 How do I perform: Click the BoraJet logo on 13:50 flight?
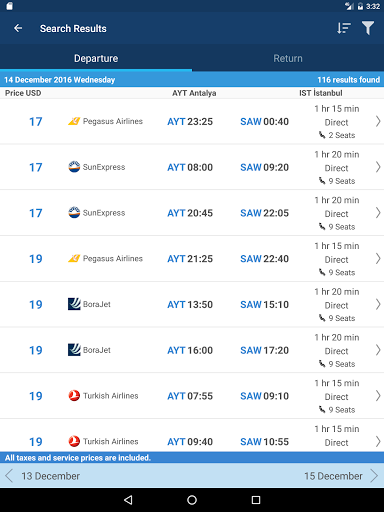coord(74,304)
